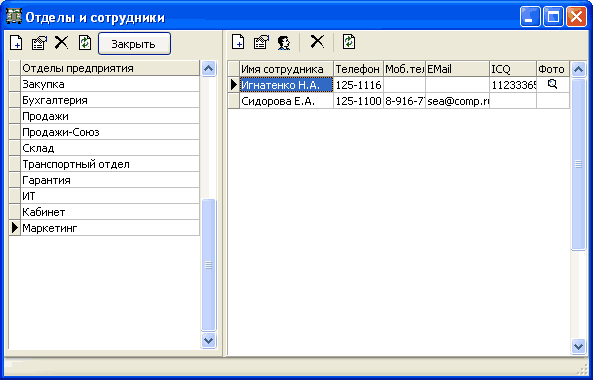
Task: Select the Продажи-Союз department
Action: click(110, 132)
